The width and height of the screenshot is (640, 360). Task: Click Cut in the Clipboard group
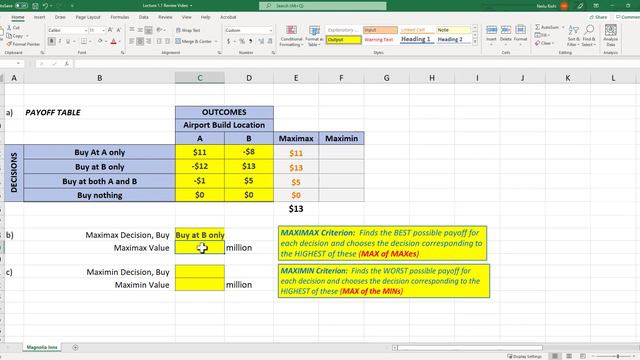[13, 28]
